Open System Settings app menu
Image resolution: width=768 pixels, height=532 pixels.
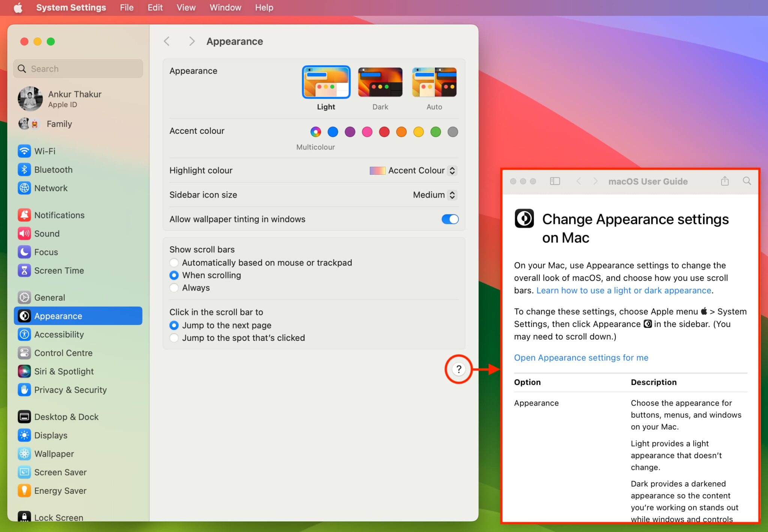pos(71,7)
